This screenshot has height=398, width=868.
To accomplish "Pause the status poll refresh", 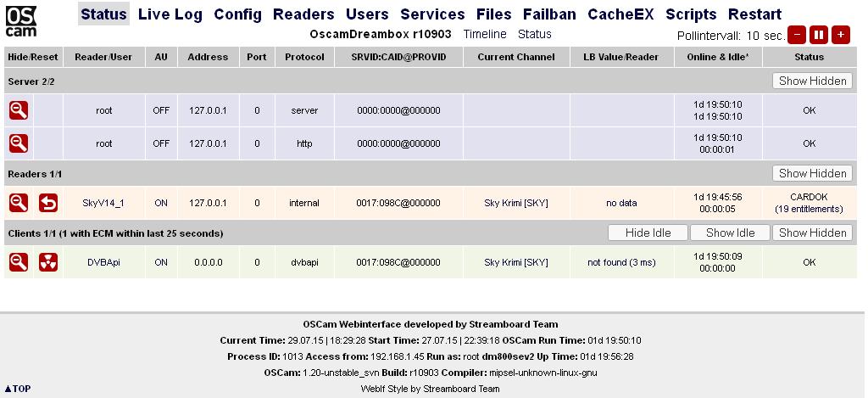I will (818, 35).
